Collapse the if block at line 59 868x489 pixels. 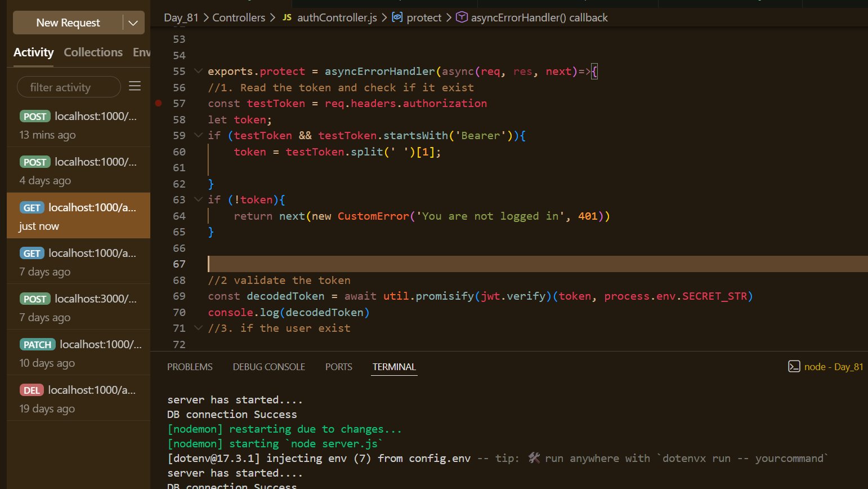pos(198,135)
